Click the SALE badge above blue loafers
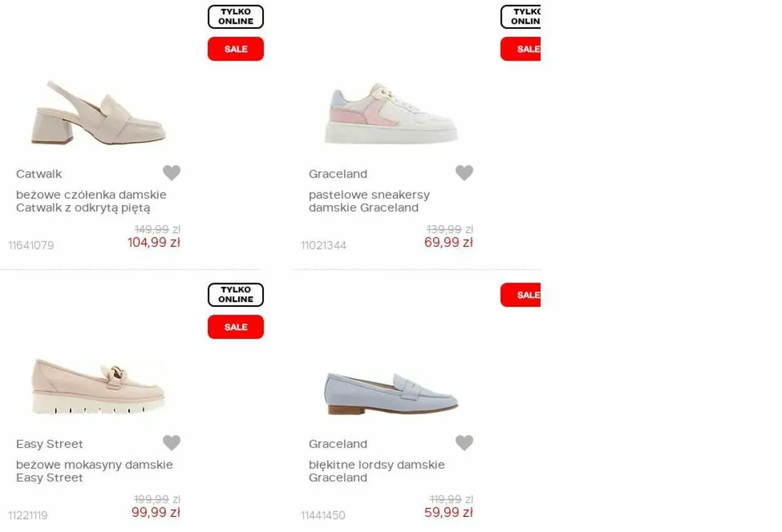Viewport: 782px width, 532px height. pyautogui.click(x=520, y=295)
